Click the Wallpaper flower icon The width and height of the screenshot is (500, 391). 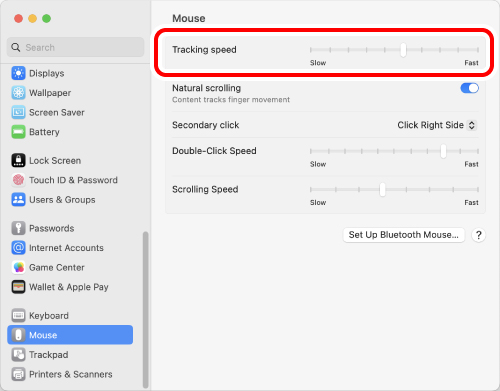pyautogui.click(x=18, y=93)
